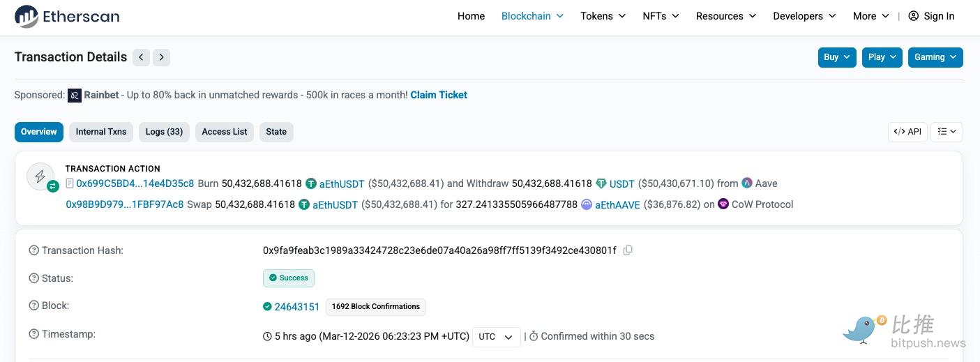Switch to the Internal Txns tab
This screenshot has width=980, height=362.
point(101,132)
